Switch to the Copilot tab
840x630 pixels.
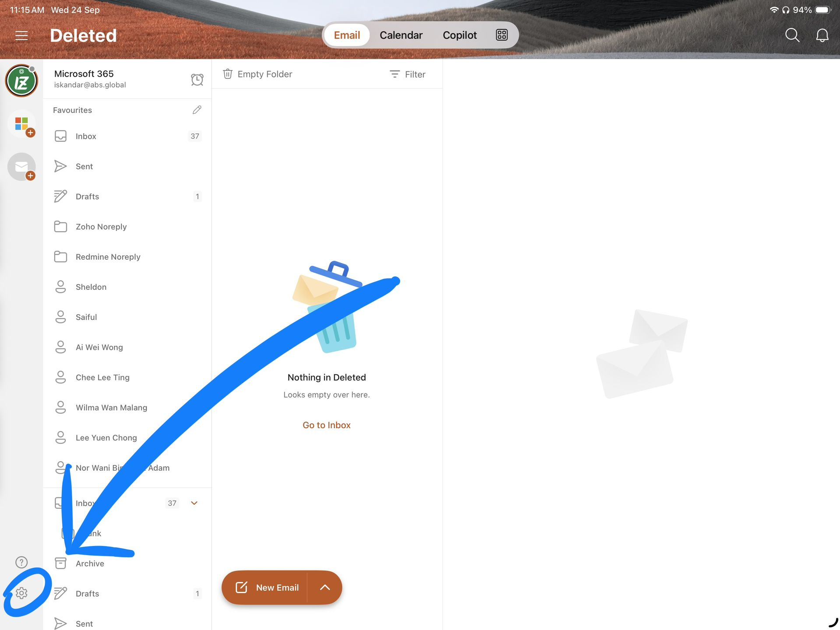coord(459,35)
